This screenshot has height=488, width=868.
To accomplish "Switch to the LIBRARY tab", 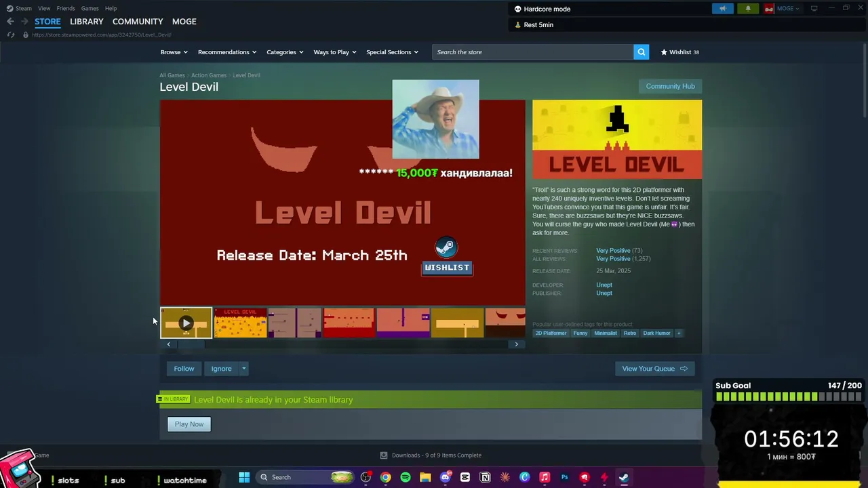I will click(x=87, y=22).
